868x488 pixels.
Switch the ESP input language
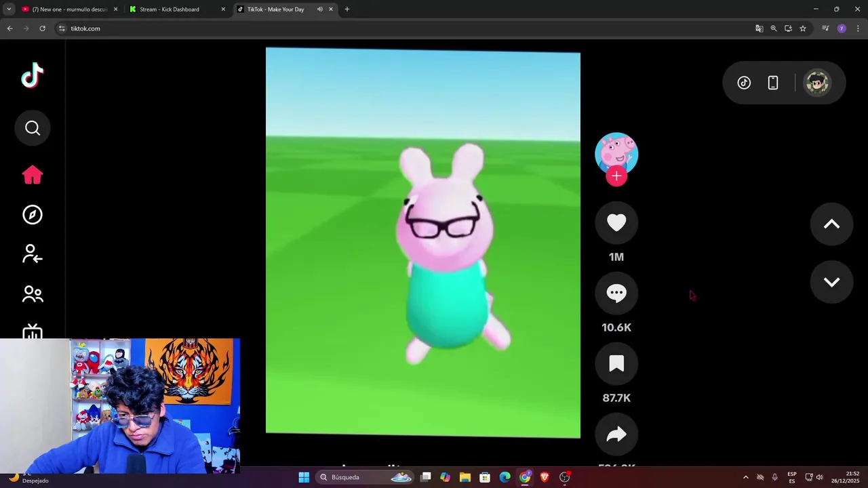point(792,477)
